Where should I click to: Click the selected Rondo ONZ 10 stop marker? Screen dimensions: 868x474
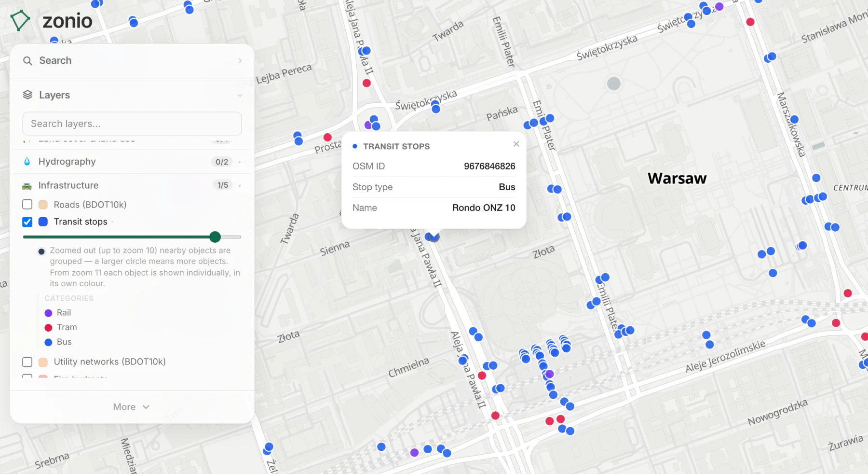tap(434, 237)
